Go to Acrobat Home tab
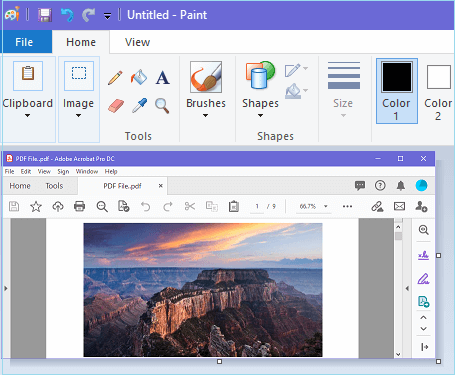The height and width of the screenshot is (375, 455). 20,186
